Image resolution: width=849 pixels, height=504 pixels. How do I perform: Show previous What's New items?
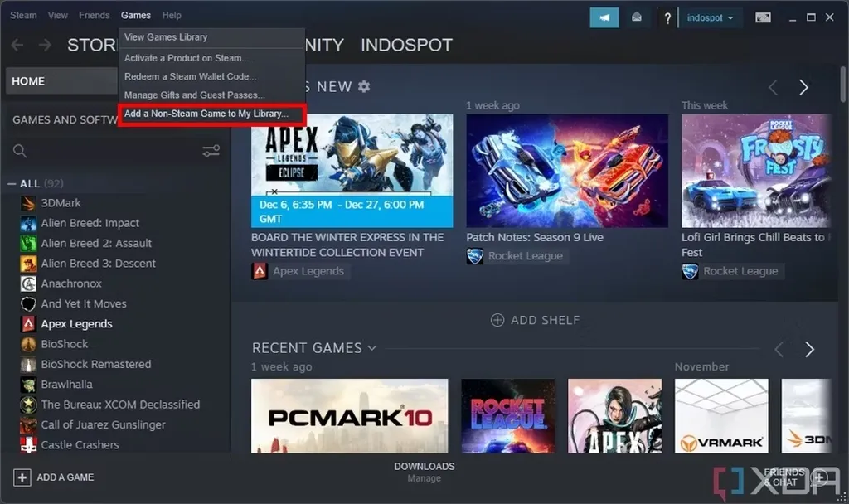[774, 87]
